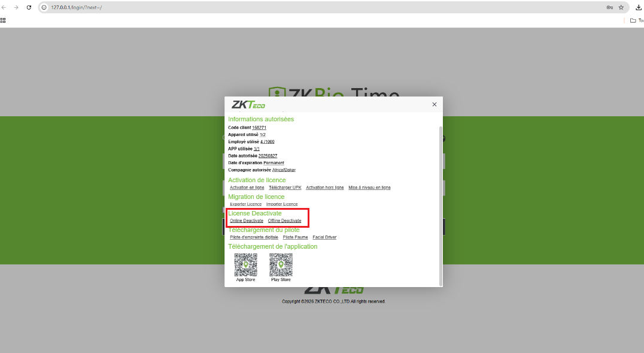Screen dimensions: 644x353
Task: Click the Online Deactivate link
Action: [x=247, y=221]
